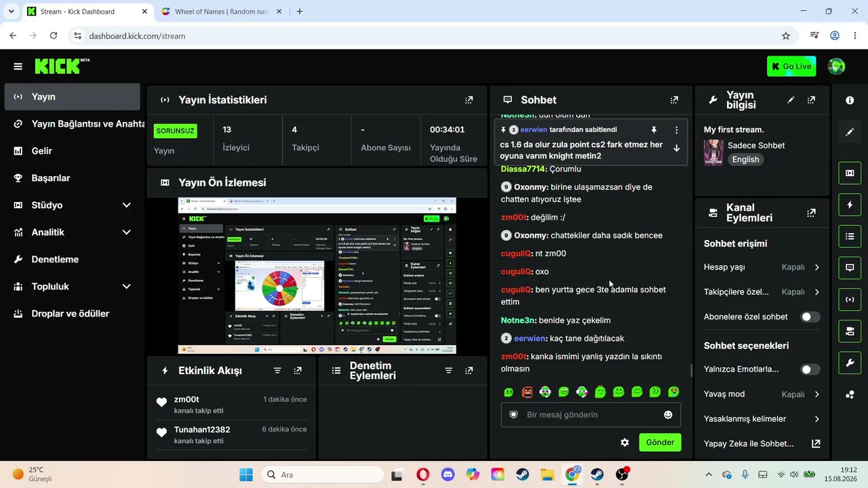Edit stream info with the pencil in Yayın bilgisi
Viewport: 868px width, 488px height.
791,100
